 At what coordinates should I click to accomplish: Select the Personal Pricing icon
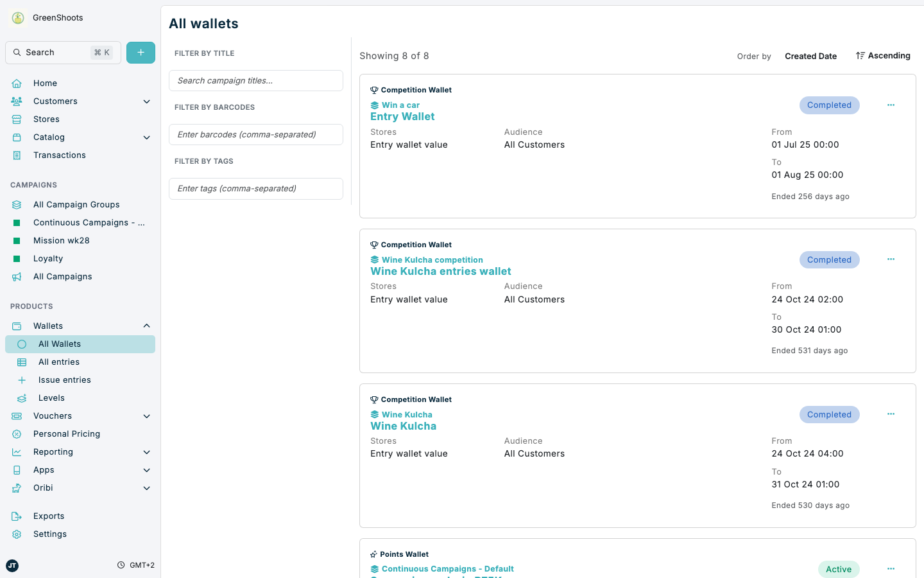[x=16, y=433]
